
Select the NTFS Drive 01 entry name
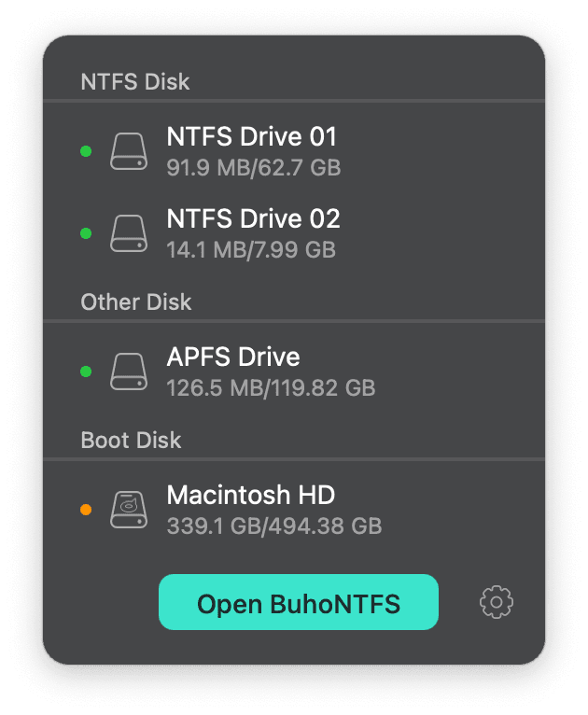tap(251, 137)
